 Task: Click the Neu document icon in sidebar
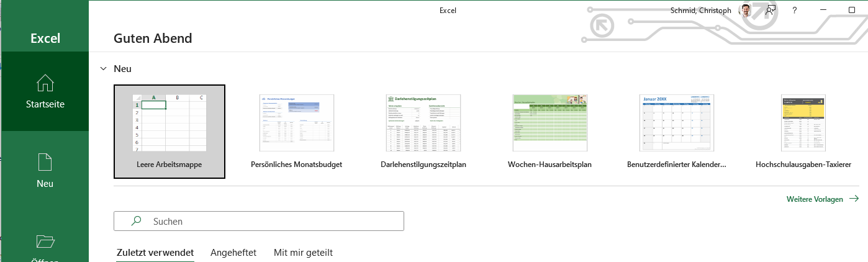[45, 162]
